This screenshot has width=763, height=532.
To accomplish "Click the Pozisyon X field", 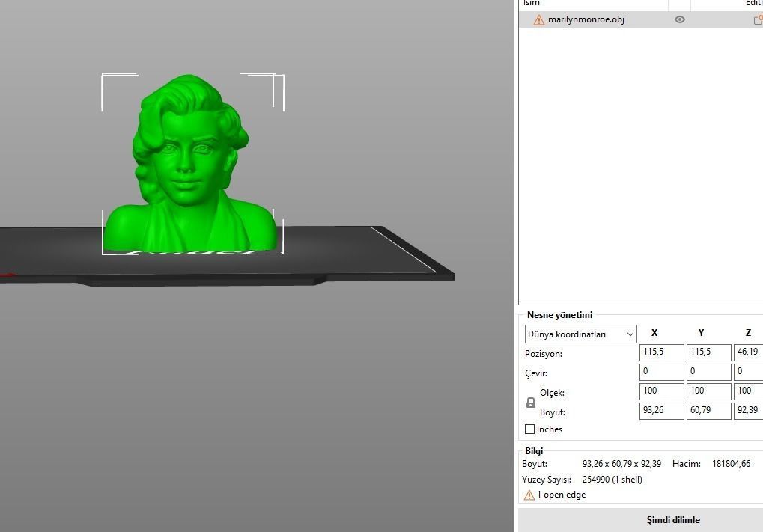I will pos(661,352).
